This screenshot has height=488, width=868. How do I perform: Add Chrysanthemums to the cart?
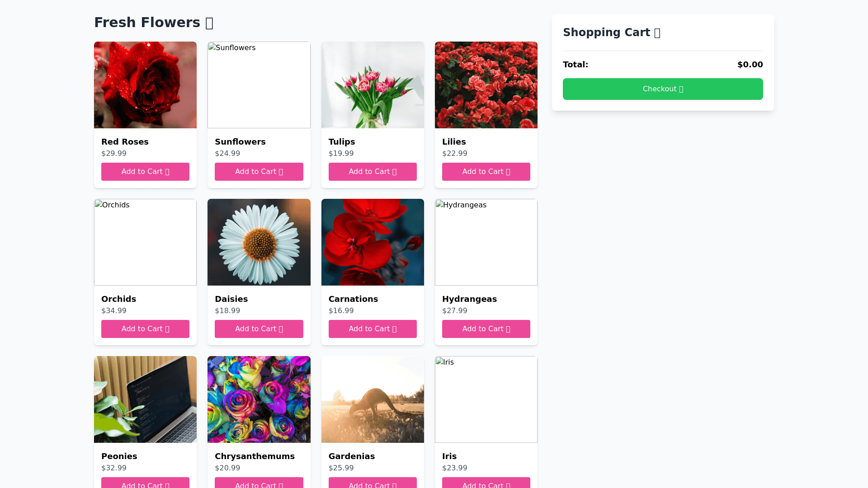pos(259,484)
